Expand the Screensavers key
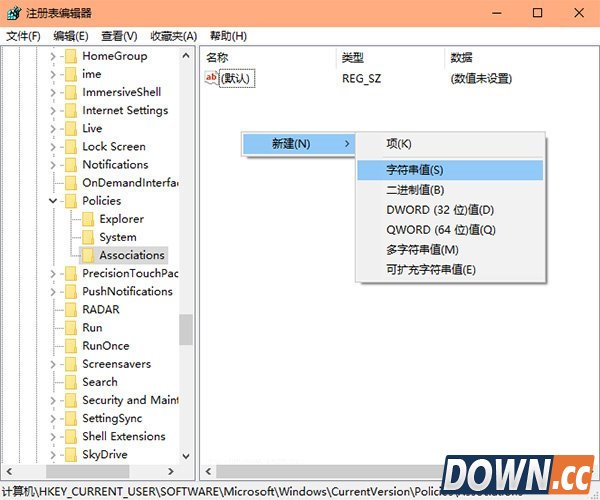 click(53, 364)
